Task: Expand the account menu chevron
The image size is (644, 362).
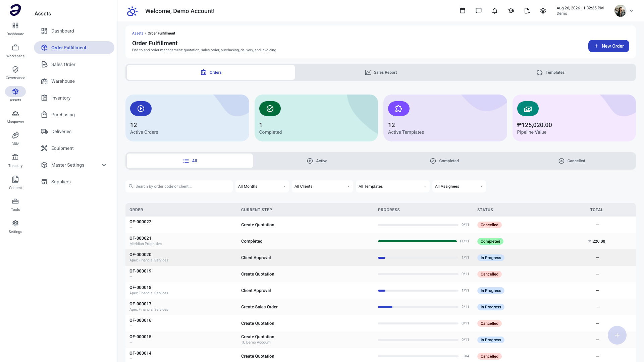Action: pyautogui.click(x=631, y=11)
